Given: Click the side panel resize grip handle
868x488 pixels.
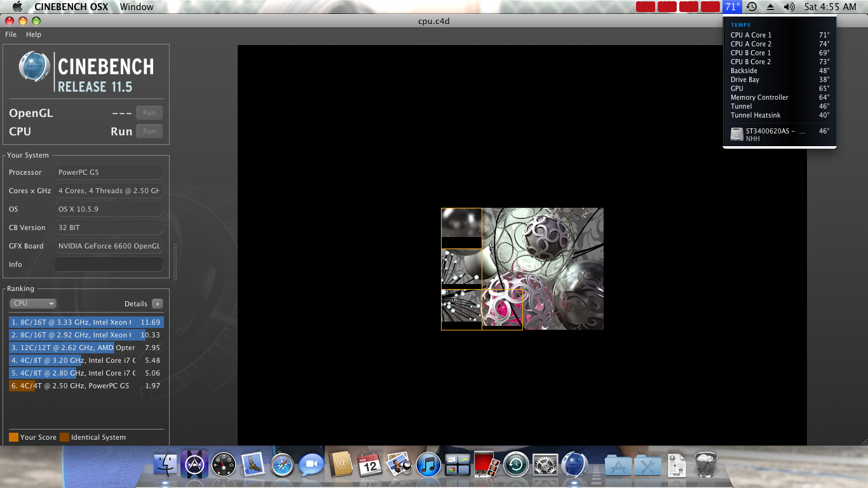Looking at the screenshot, I should click(175, 261).
